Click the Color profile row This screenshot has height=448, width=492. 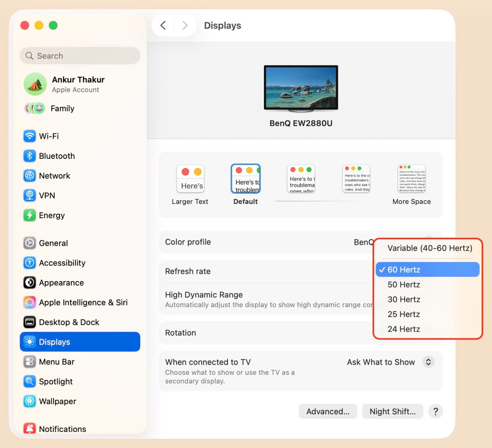coord(301,242)
